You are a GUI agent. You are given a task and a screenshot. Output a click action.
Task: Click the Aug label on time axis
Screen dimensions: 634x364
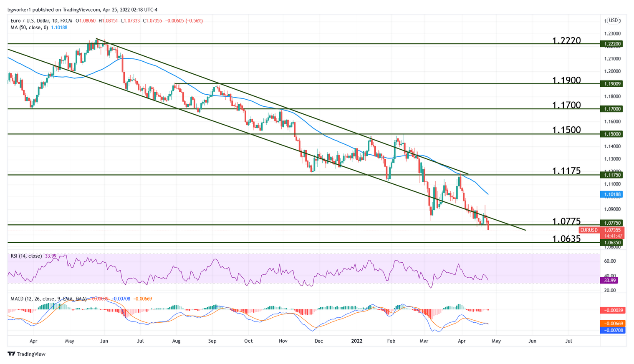pos(177,341)
